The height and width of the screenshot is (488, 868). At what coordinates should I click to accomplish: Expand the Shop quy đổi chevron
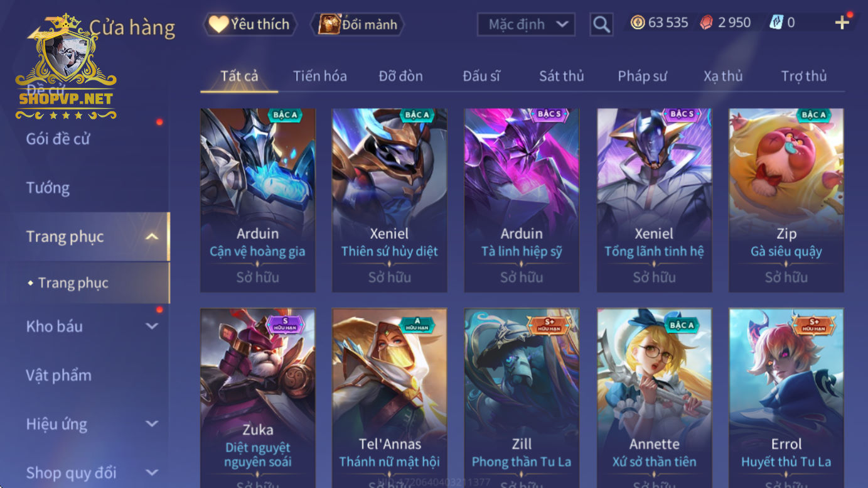click(151, 472)
